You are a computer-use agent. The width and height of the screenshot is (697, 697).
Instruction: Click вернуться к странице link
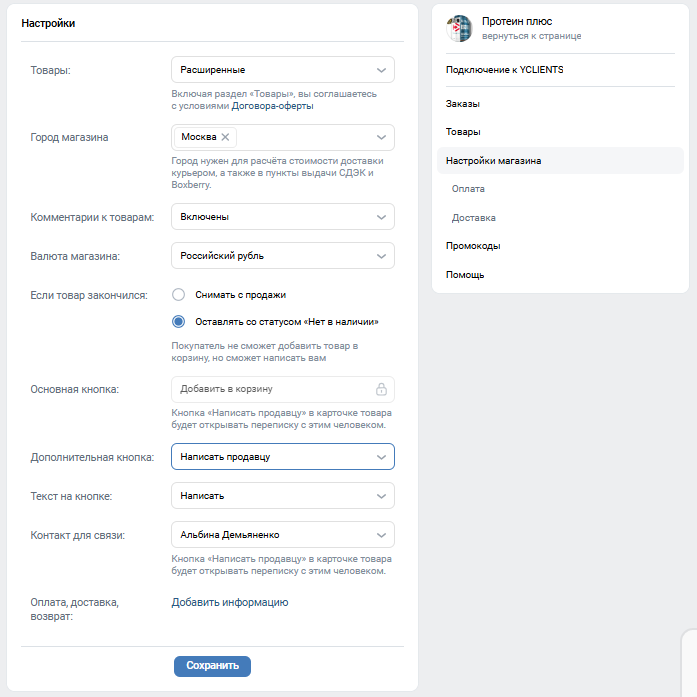pos(531,36)
